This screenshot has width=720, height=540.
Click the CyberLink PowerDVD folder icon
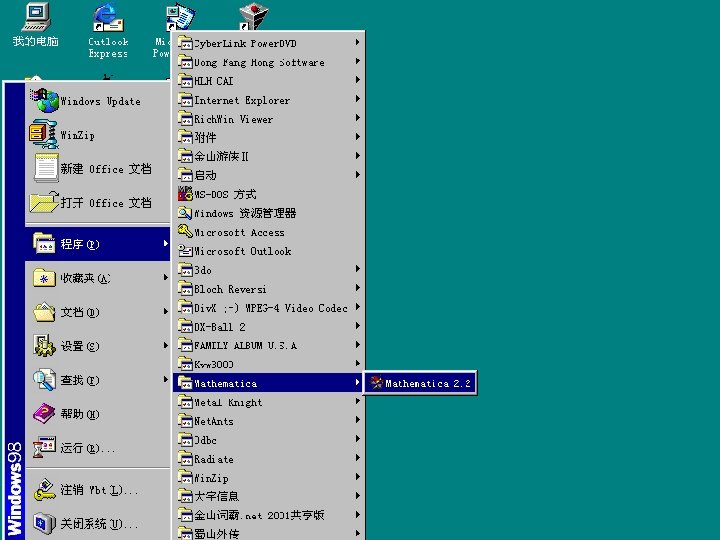pos(185,43)
